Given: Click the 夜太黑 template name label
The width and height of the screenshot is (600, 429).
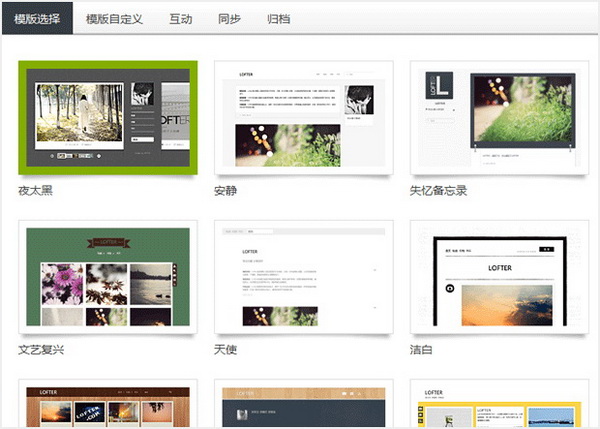Looking at the screenshot, I should pyautogui.click(x=35, y=191).
